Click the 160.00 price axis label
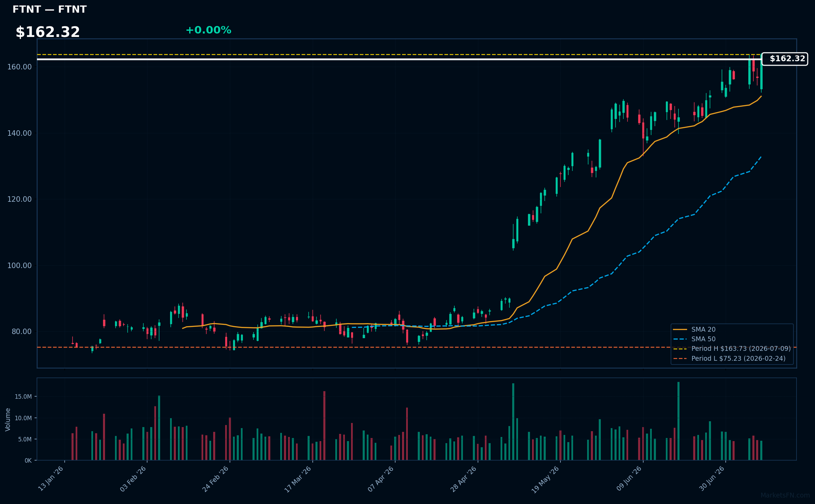Screen dimensions: 815x504 (20, 67)
